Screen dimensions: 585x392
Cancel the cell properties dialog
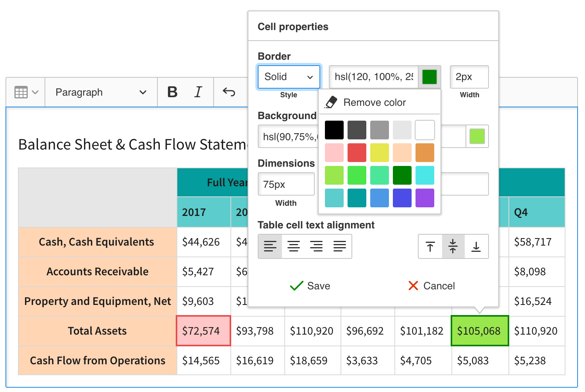coord(432,286)
